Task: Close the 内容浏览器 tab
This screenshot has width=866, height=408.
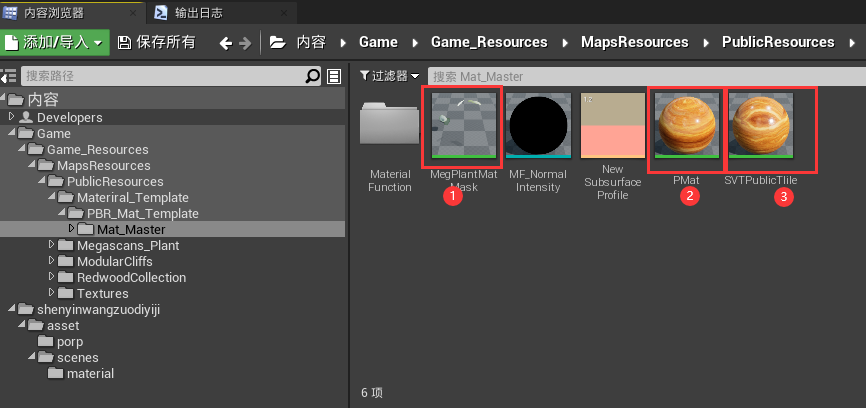Action: [x=133, y=13]
